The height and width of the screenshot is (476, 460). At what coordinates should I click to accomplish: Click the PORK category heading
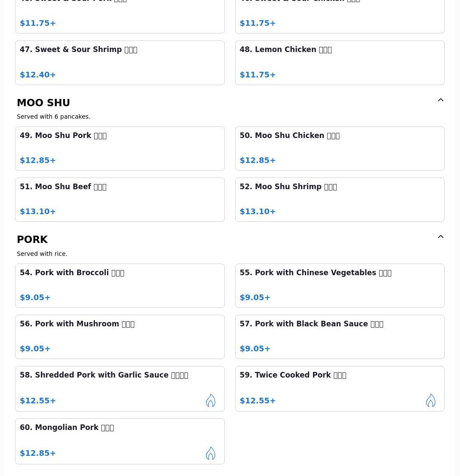[x=32, y=240]
